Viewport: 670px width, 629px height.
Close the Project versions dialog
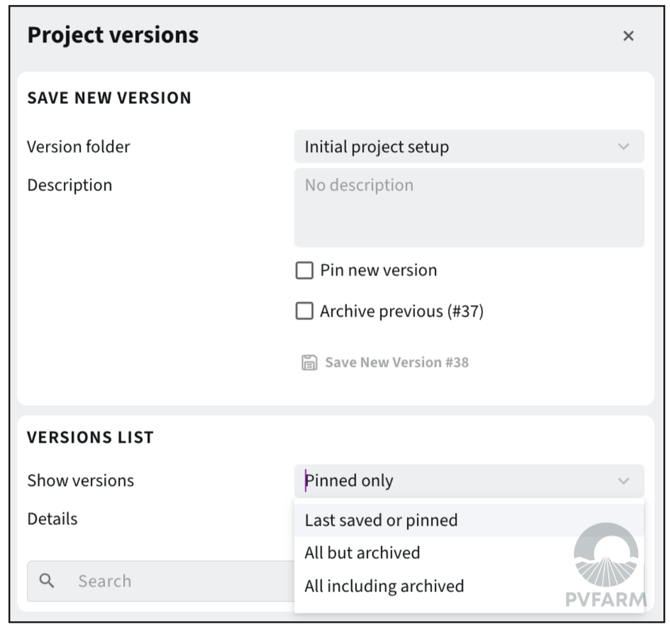(x=628, y=36)
